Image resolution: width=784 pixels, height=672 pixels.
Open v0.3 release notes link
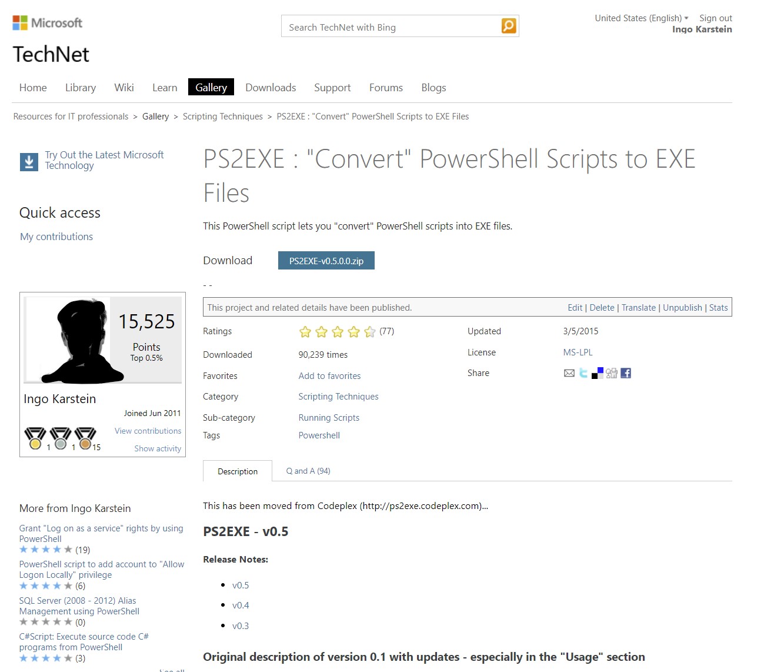[x=241, y=626]
